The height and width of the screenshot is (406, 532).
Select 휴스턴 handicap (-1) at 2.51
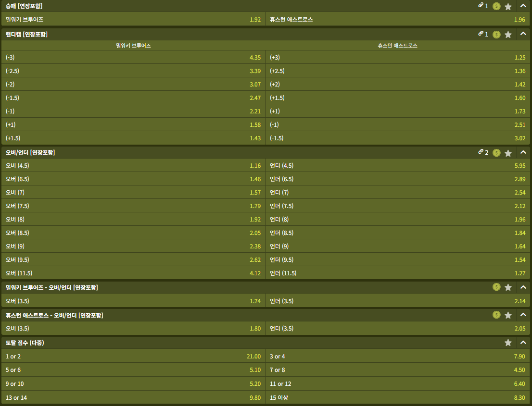click(398, 124)
